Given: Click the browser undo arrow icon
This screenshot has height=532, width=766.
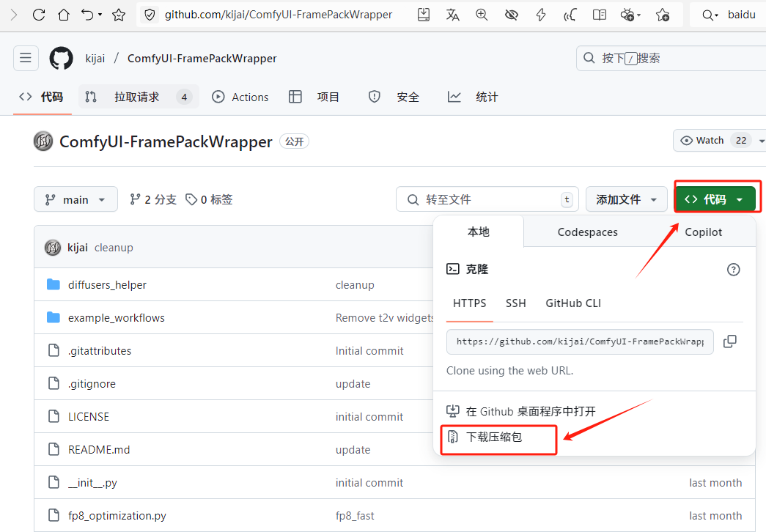Looking at the screenshot, I should 88,15.
